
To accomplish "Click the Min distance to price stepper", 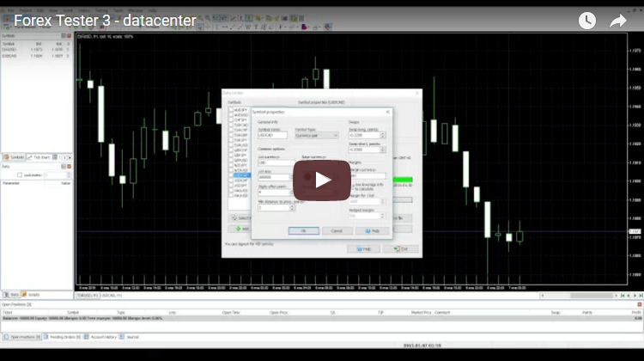I will tap(292, 208).
